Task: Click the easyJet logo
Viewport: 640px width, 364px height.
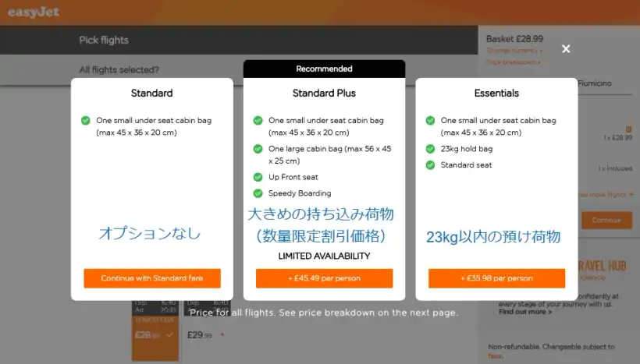Action: click(34, 12)
